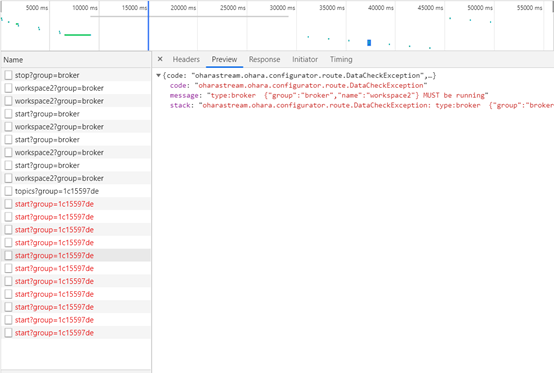Click the stack property line in preview
The height and width of the screenshot is (373, 554).
(362, 105)
